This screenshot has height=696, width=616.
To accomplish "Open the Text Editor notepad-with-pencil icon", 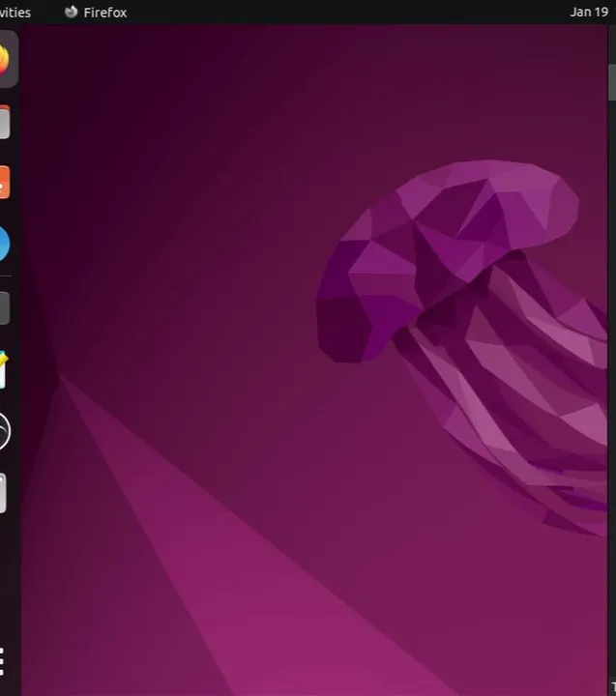I will (4, 369).
